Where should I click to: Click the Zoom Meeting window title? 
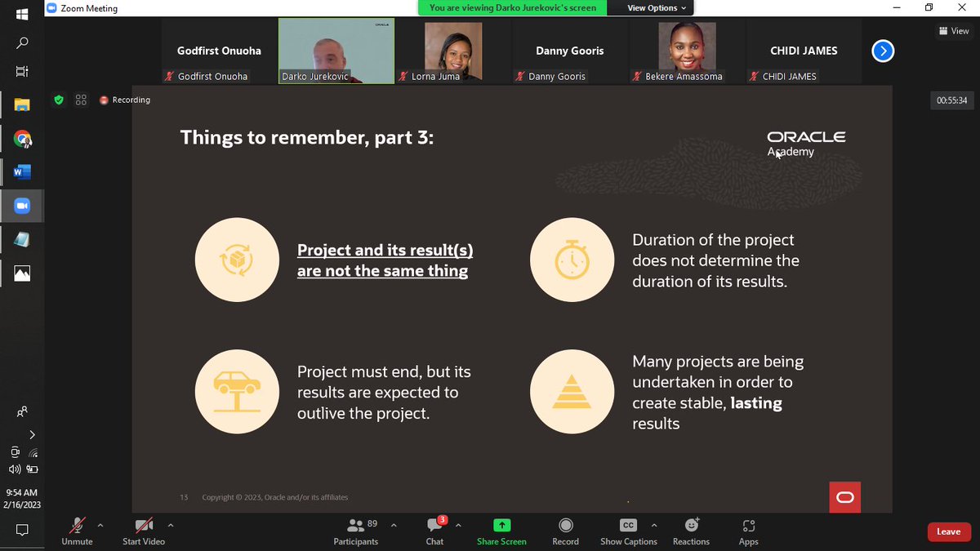(x=89, y=9)
